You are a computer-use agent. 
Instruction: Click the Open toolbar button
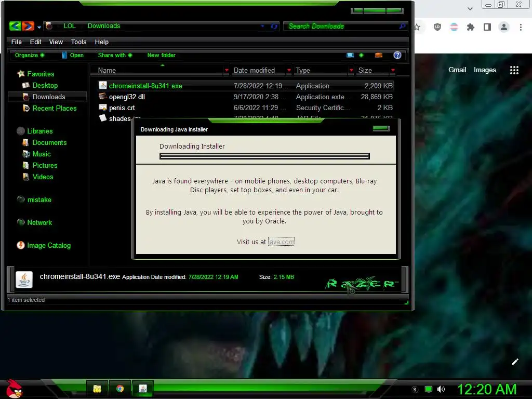[73, 55]
